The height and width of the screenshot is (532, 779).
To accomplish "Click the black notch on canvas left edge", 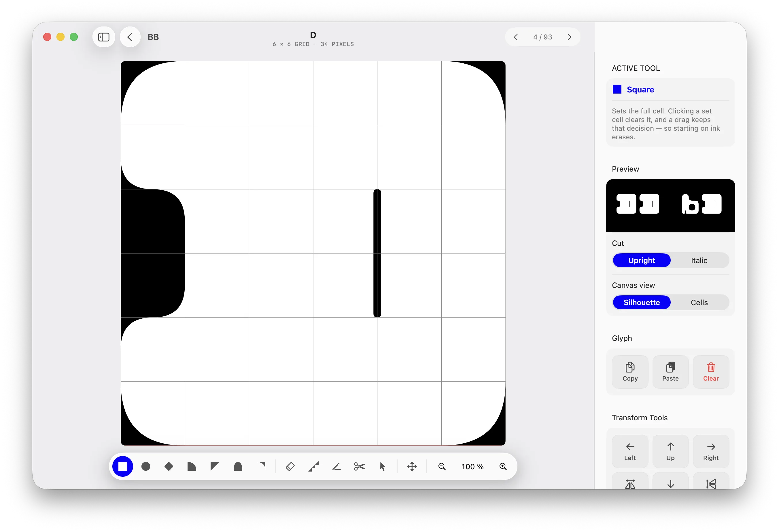I will point(153,253).
